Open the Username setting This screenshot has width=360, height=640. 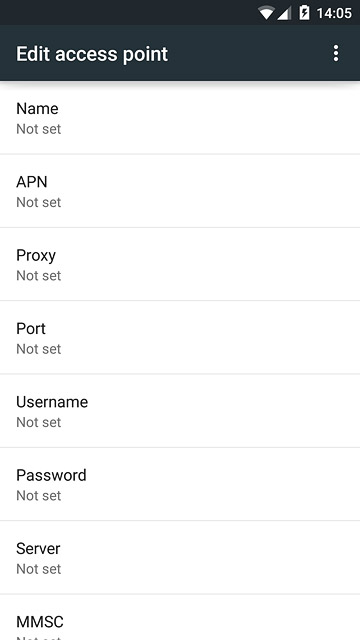coord(180,411)
